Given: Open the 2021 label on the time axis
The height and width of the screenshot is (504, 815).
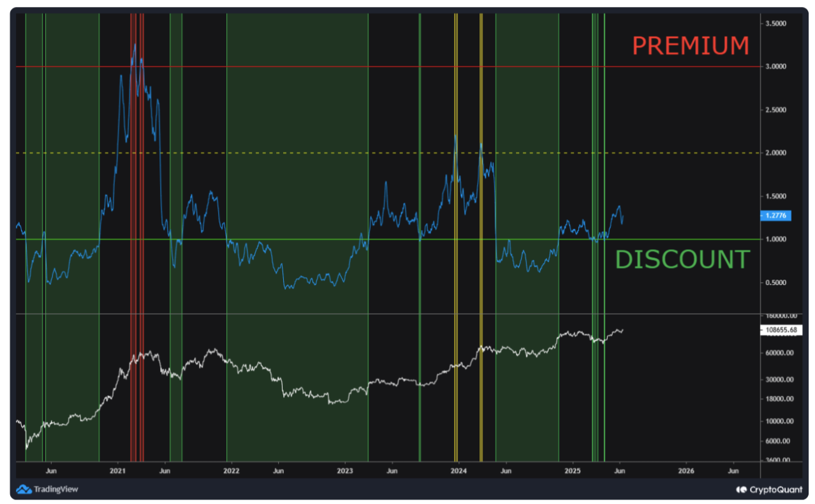Looking at the screenshot, I should pyautogui.click(x=117, y=470).
